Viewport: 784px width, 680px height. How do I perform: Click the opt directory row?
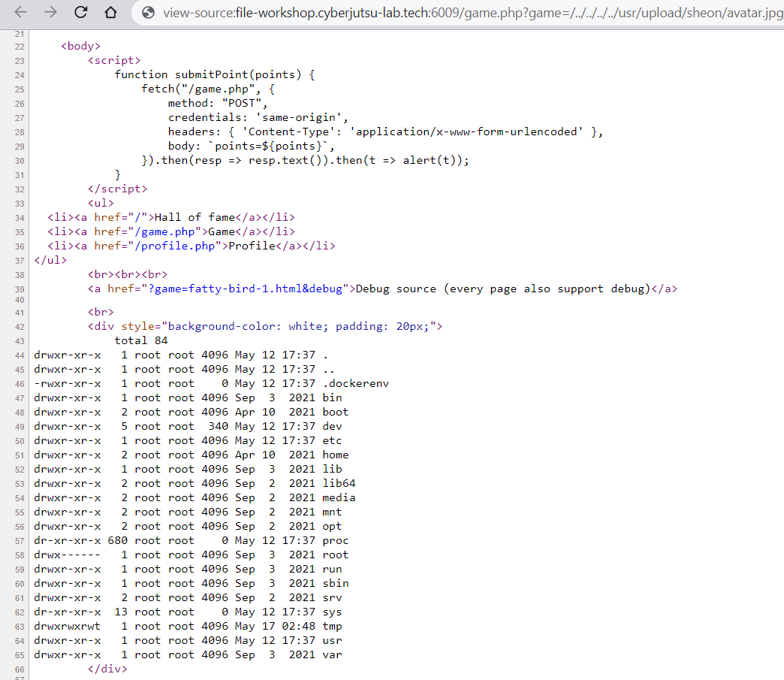[x=188, y=527]
